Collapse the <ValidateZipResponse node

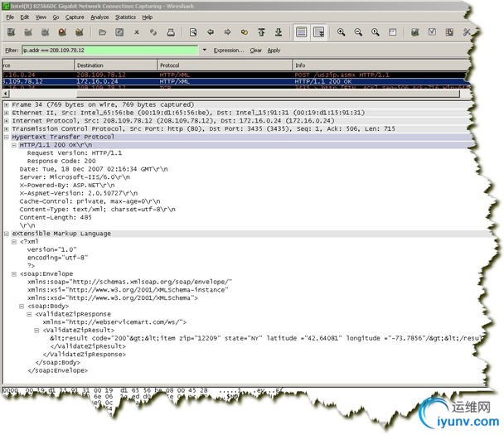[x=29, y=314]
